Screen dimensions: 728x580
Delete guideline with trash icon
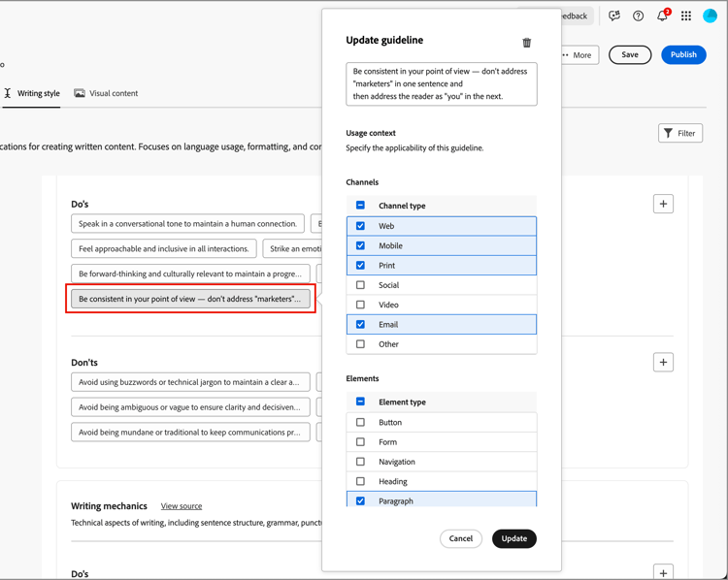coord(526,43)
